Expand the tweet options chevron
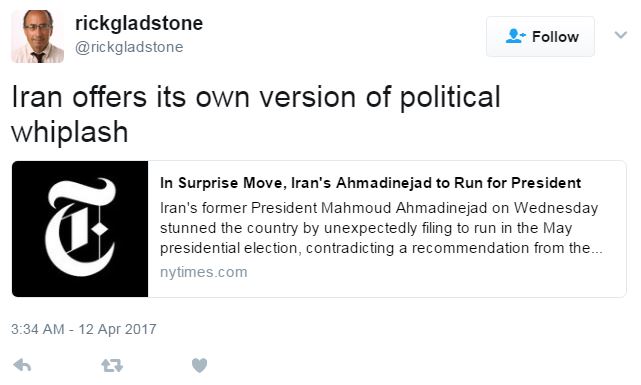The image size is (641, 385). pos(621,35)
